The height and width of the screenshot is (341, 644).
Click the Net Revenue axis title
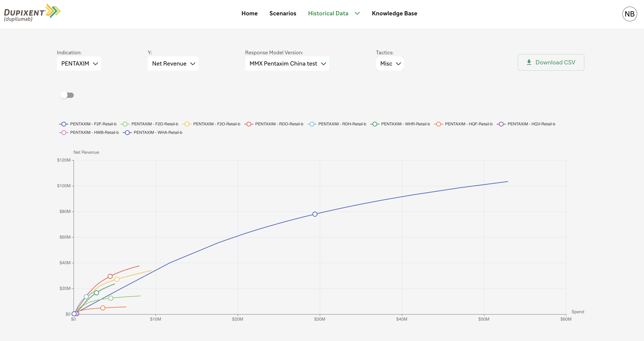pos(86,152)
